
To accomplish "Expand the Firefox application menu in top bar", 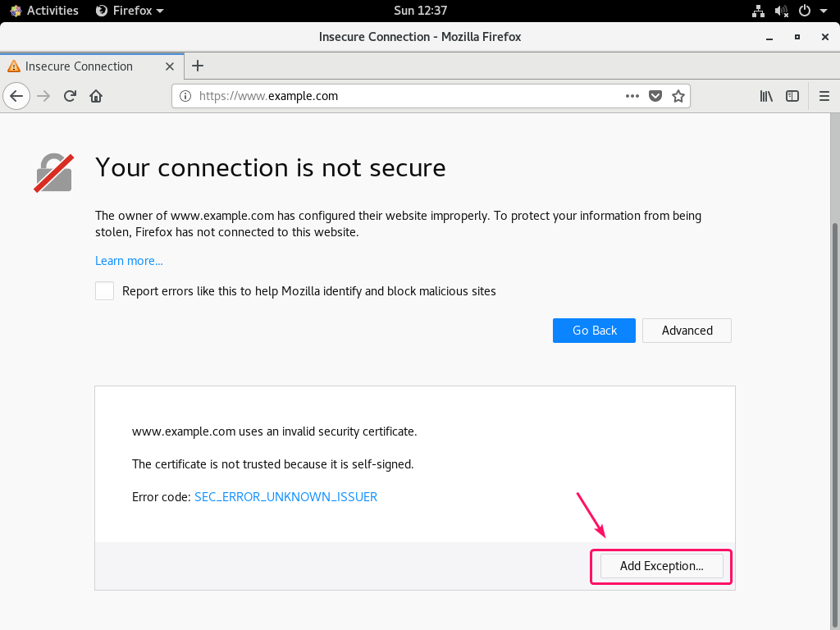I will (x=130, y=11).
